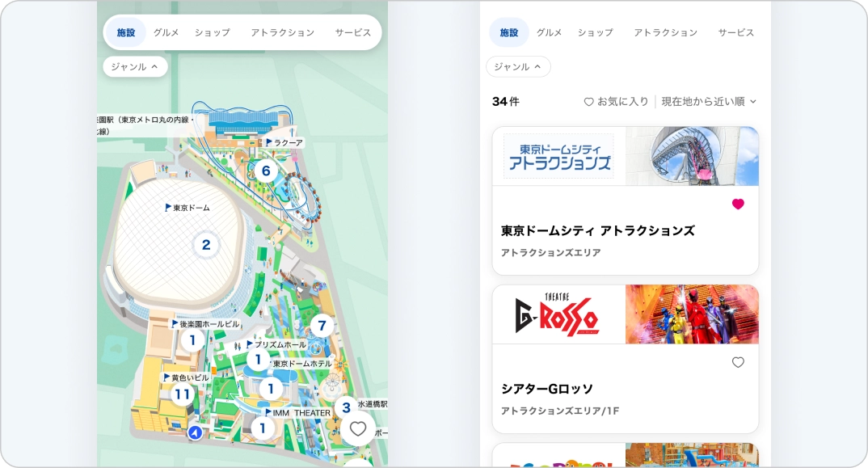Collapse the ジャンル filter in the list panel
868x468 pixels.
517,67
